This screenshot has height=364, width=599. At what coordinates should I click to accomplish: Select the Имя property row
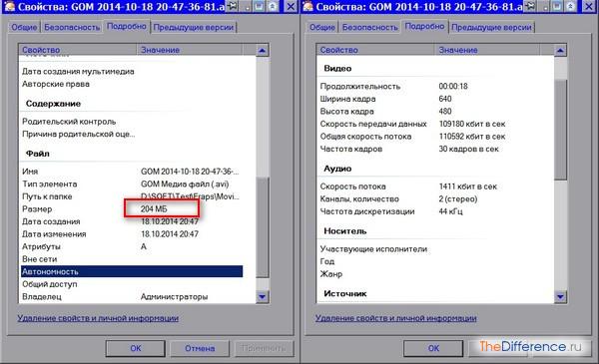pyautogui.click(x=132, y=172)
